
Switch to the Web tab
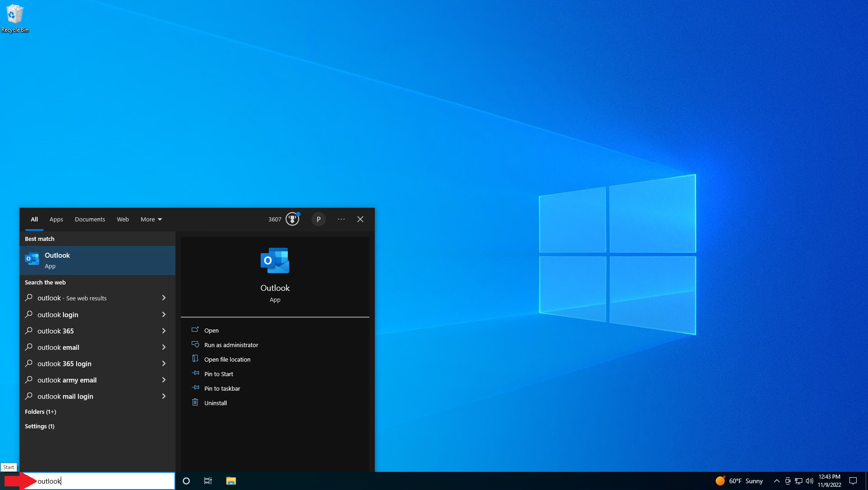point(123,219)
